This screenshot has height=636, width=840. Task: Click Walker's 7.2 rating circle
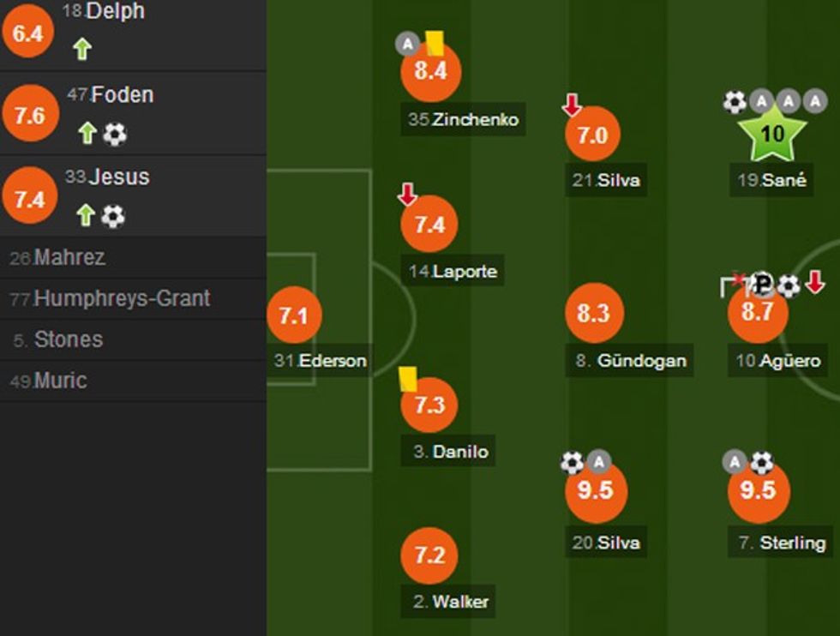[429, 555]
